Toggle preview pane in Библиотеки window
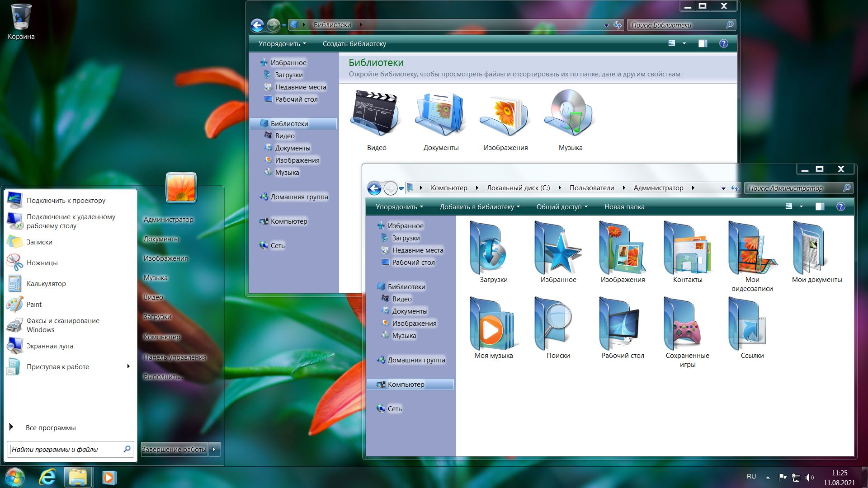 pyautogui.click(x=703, y=43)
